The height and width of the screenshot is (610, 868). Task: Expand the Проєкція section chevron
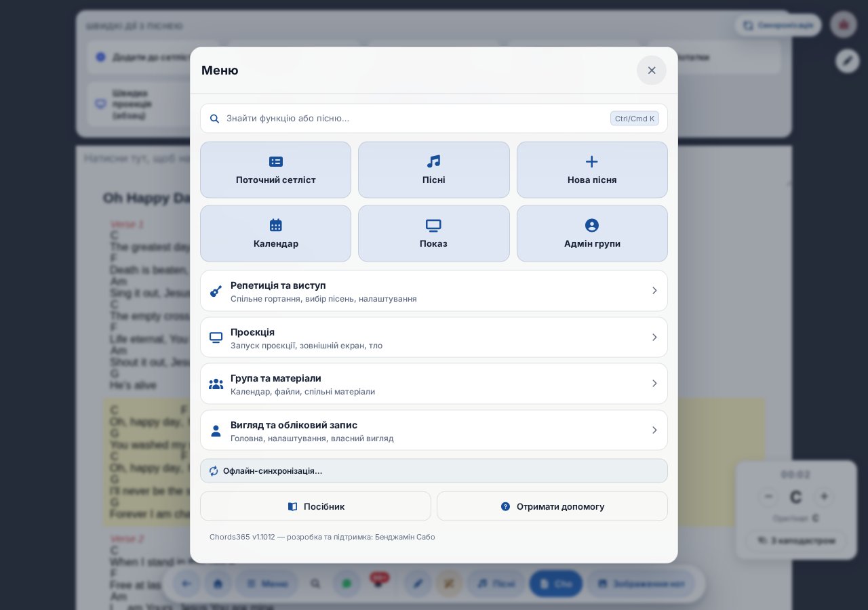(654, 338)
